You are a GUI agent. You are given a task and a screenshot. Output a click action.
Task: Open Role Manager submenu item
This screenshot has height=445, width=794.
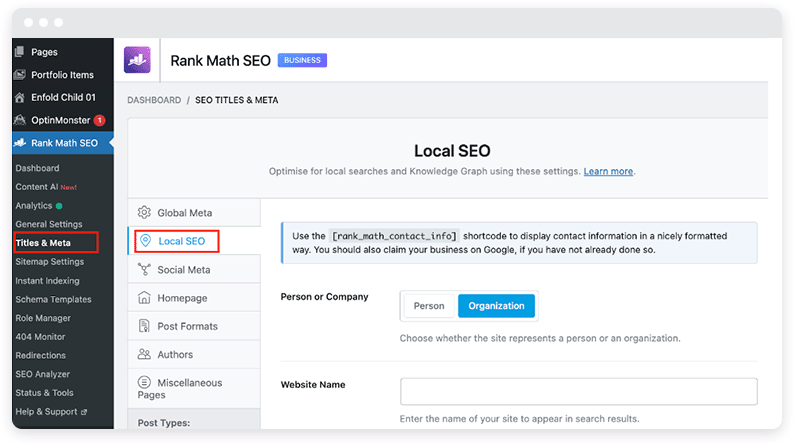(43, 318)
